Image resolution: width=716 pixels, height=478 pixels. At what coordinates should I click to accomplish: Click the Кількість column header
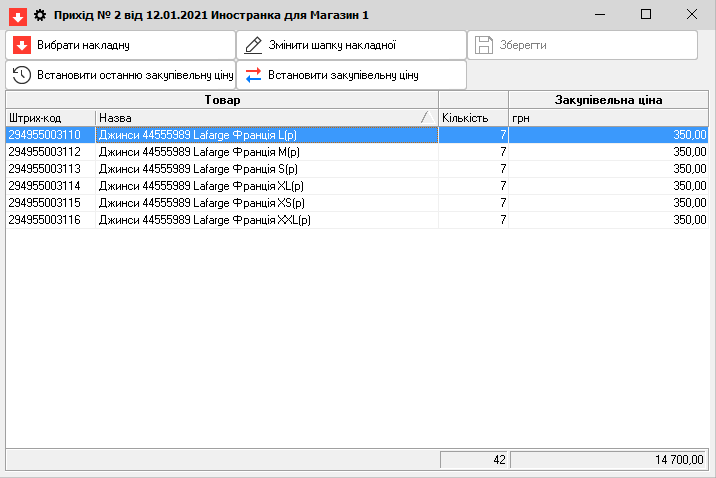point(473,118)
